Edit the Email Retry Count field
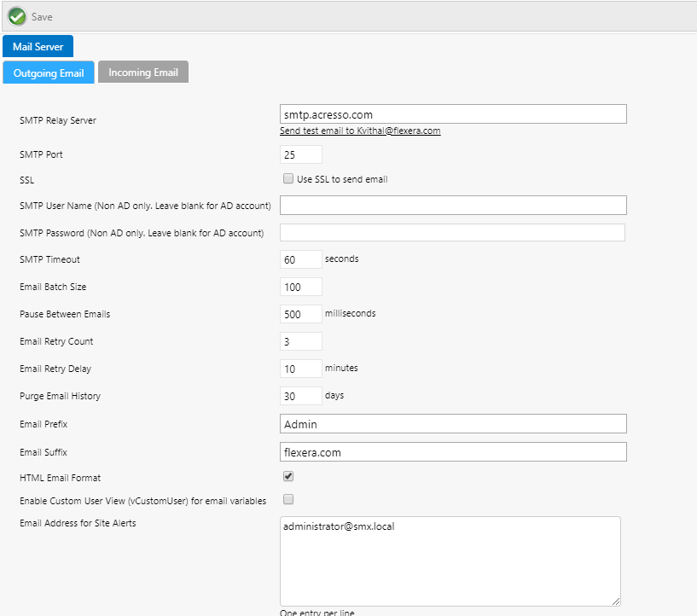The height and width of the screenshot is (616, 697). 301,341
